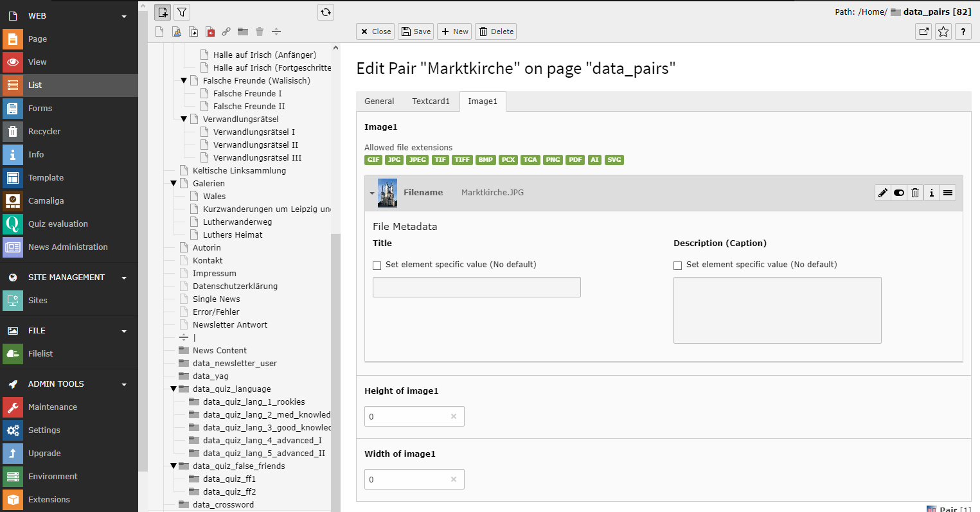Bookmark this record with the star icon

point(943,31)
